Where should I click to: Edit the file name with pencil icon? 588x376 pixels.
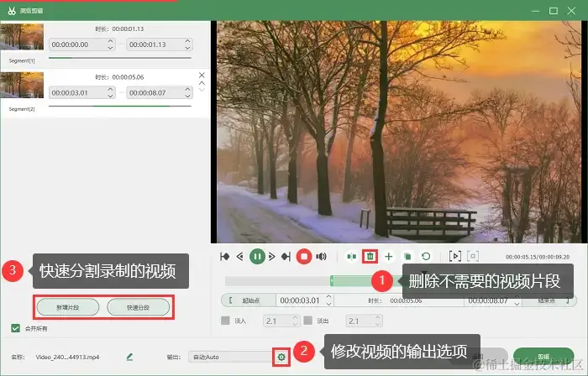tap(129, 357)
